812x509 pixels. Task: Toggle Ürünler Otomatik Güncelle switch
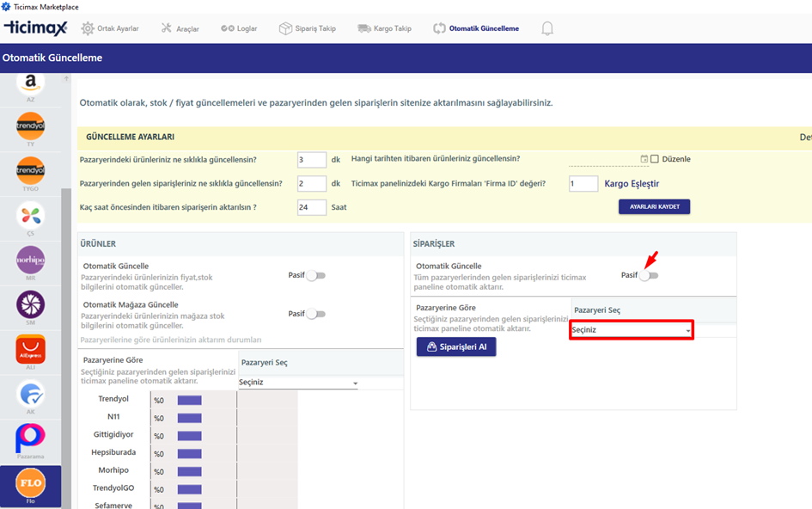(316, 276)
